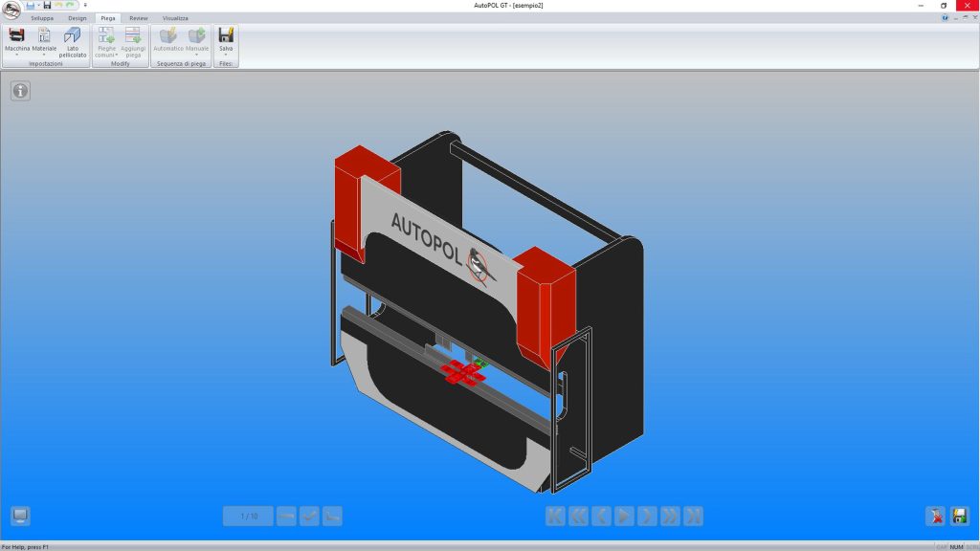Expand the quick access toolbar customize arrow
This screenshot has height=551, width=980.
point(85,5)
